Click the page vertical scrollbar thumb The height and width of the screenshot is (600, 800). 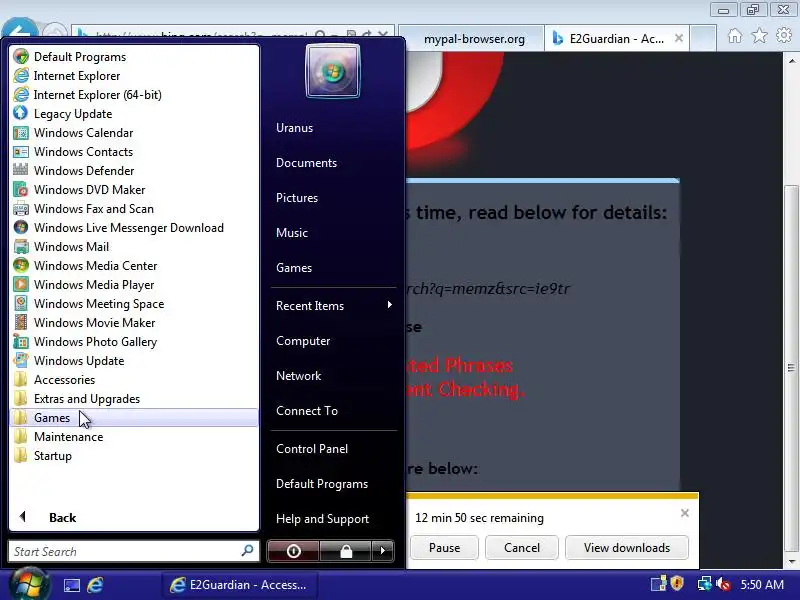point(791,367)
